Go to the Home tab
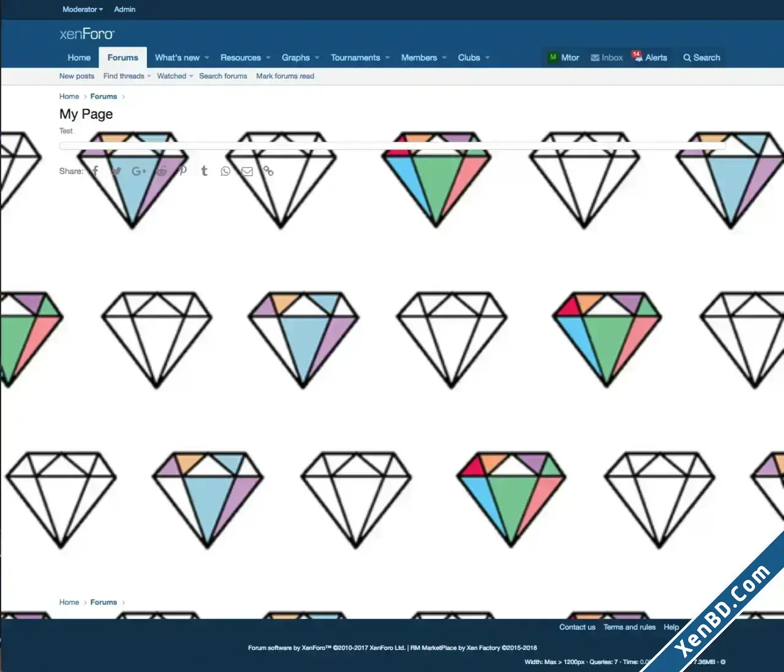This screenshot has height=672, width=784. coord(79,58)
